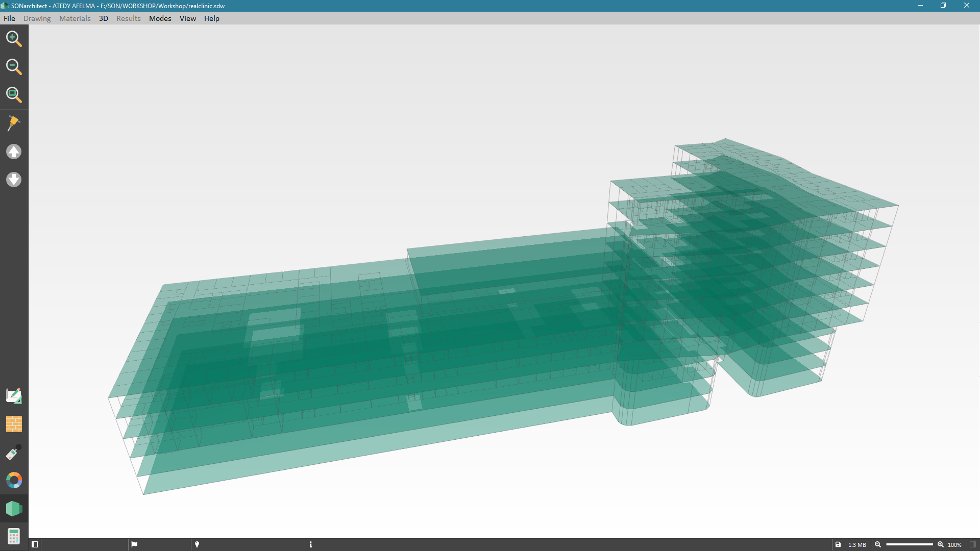
Task: Open the calculator results tool
Action: [14, 535]
